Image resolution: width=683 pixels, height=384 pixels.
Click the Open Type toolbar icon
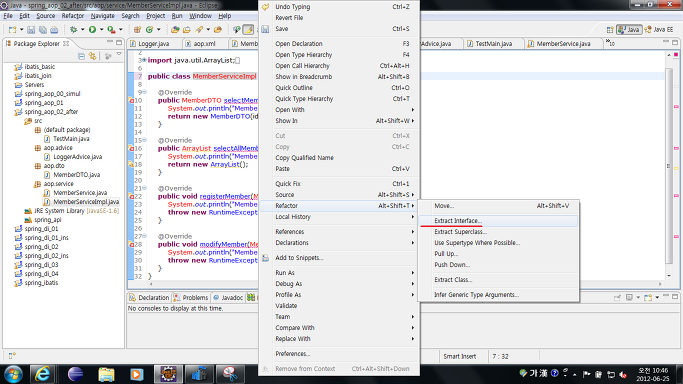point(175,30)
